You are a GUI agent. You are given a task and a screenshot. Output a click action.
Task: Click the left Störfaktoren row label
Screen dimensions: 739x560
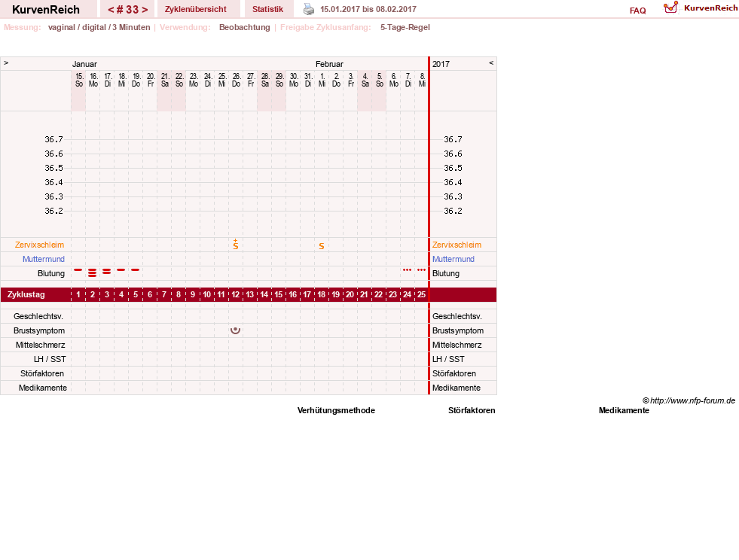pyautogui.click(x=42, y=373)
